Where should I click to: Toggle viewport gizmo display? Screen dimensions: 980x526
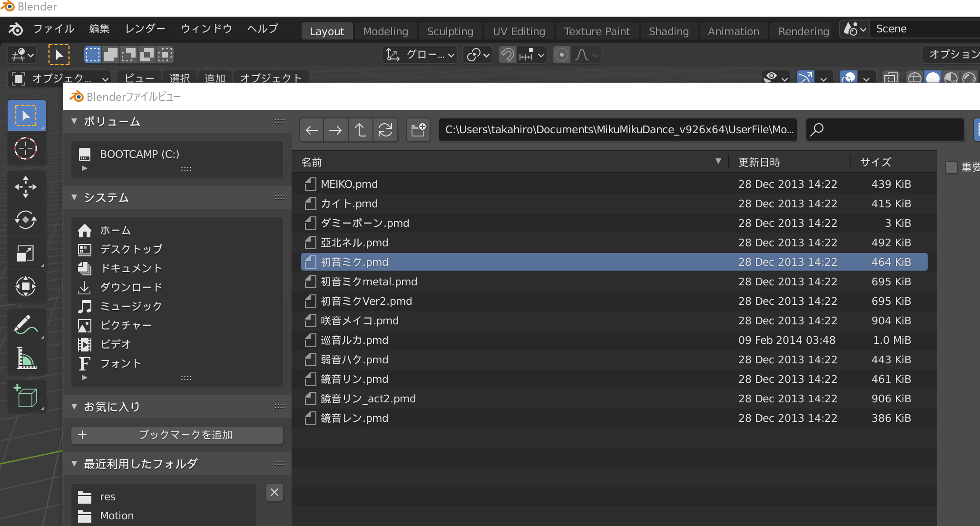point(805,78)
